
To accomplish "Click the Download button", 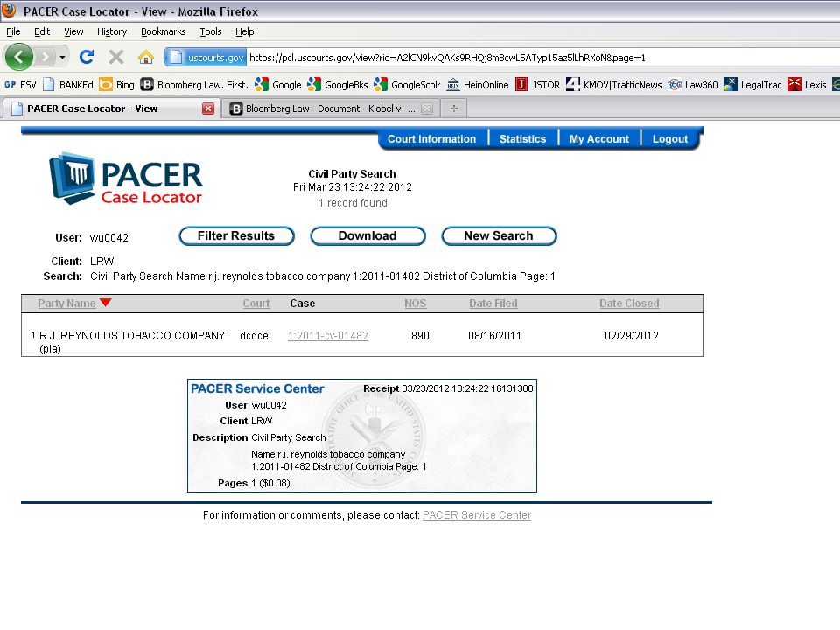I will coord(367,236).
